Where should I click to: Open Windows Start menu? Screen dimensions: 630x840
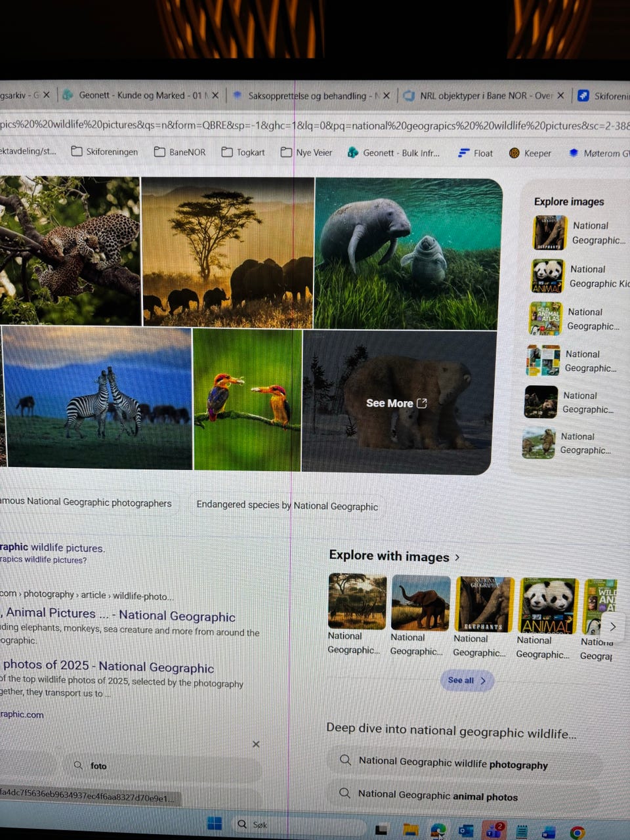(x=214, y=824)
